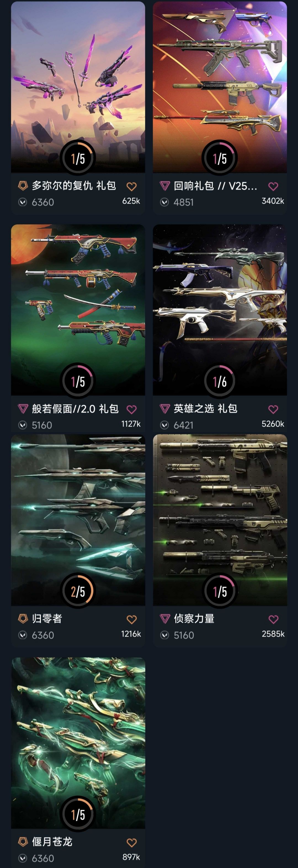This screenshot has height=868, width=298.
Task: Click pink triangle tier icon beside 回响礼包
Action: tap(164, 185)
